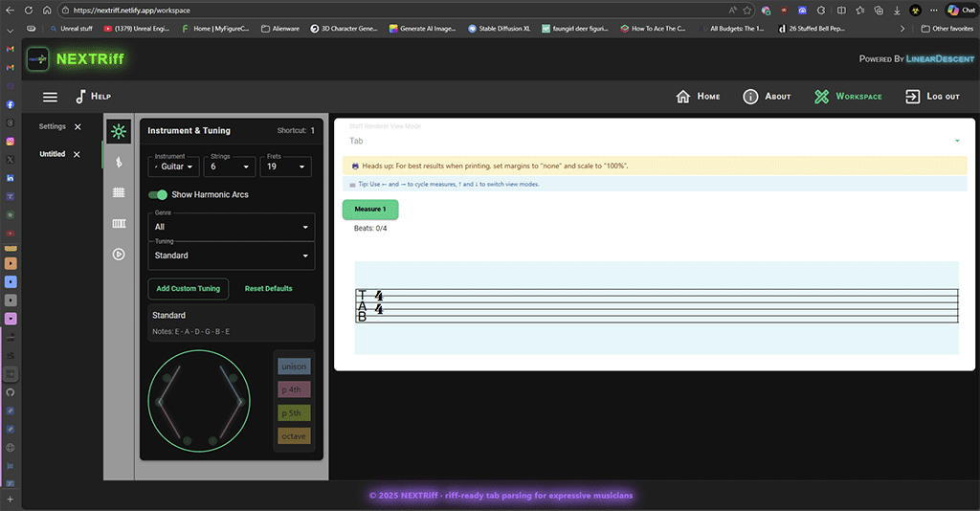This screenshot has width=980, height=511.
Task: Click the p 5th color legend chip
Action: [293, 413]
